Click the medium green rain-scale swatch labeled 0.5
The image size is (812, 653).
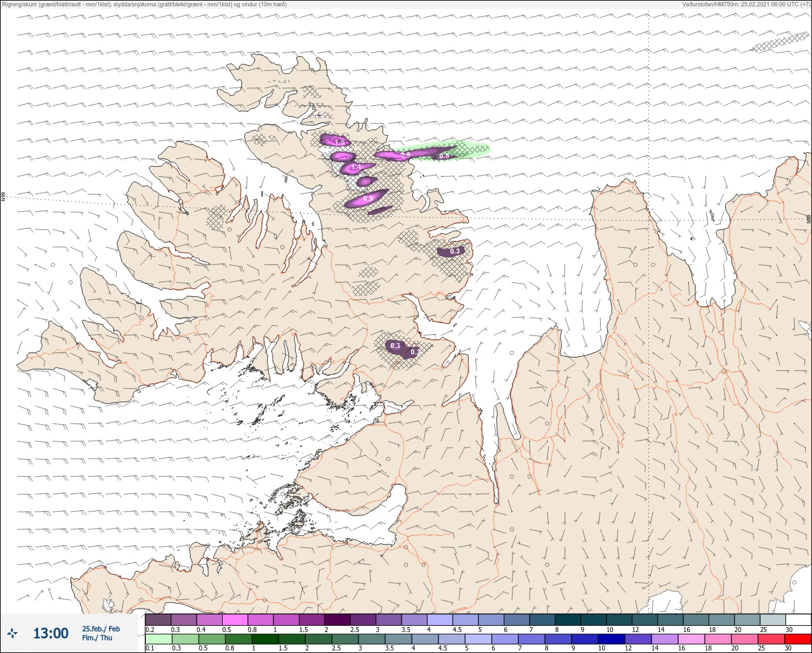[x=211, y=638]
